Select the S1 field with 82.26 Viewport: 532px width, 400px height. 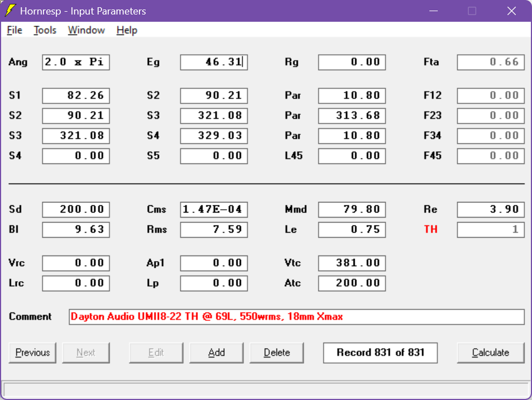point(76,95)
